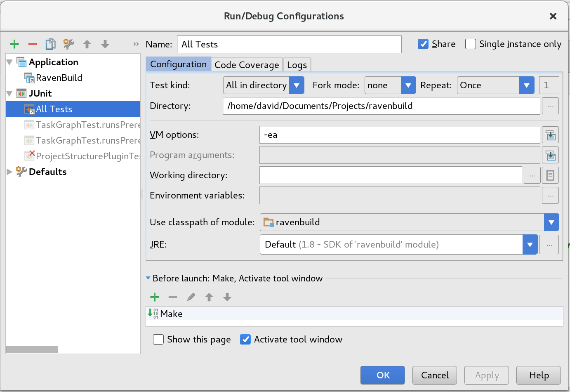Add a new configuration with the green plus
Image resolution: width=570 pixels, height=392 pixels.
pos(14,44)
